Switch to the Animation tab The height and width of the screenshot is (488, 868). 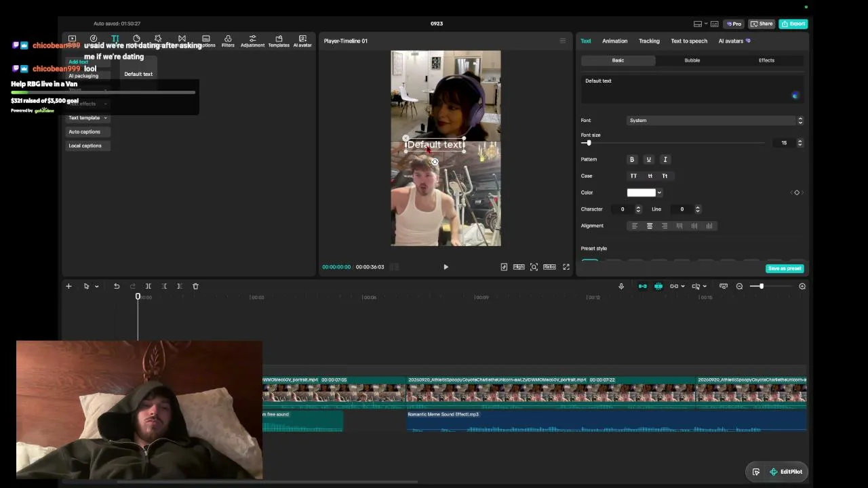pyautogui.click(x=615, y=41)
